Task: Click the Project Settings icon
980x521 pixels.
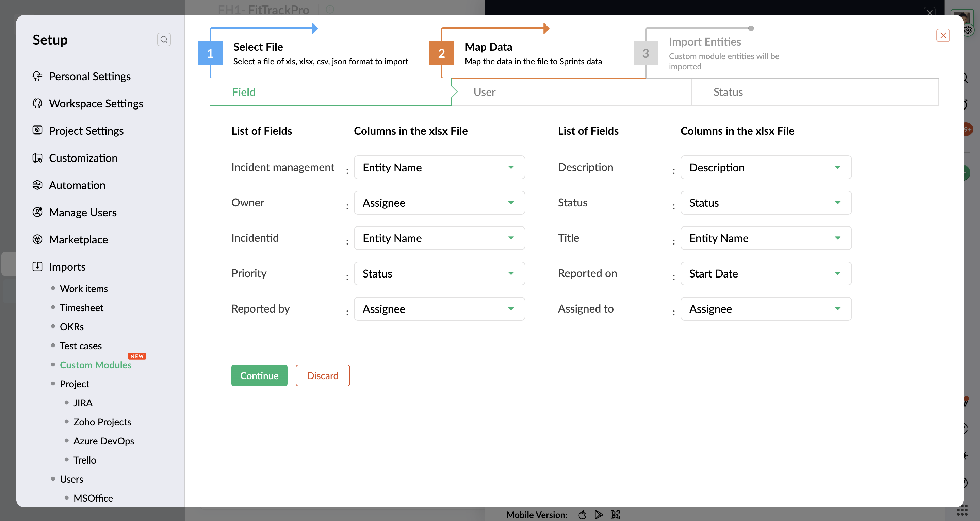Action: click(x=37, y=131)
